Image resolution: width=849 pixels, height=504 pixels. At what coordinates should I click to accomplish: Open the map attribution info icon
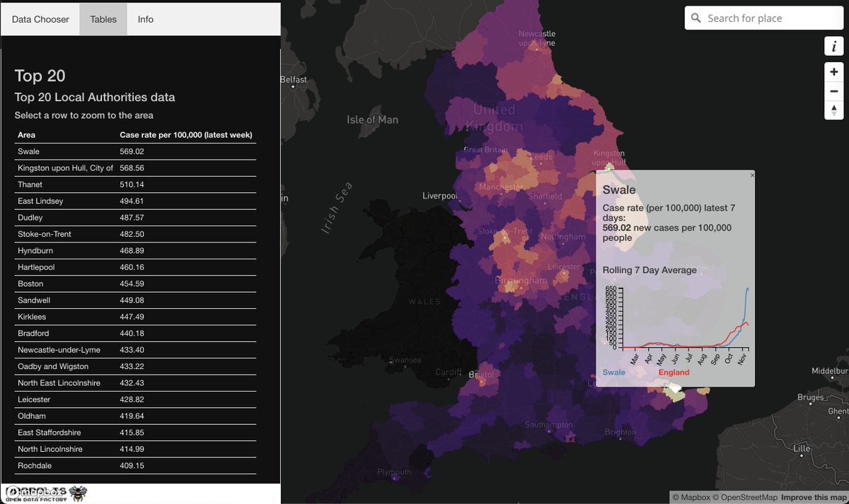(834, 46)
